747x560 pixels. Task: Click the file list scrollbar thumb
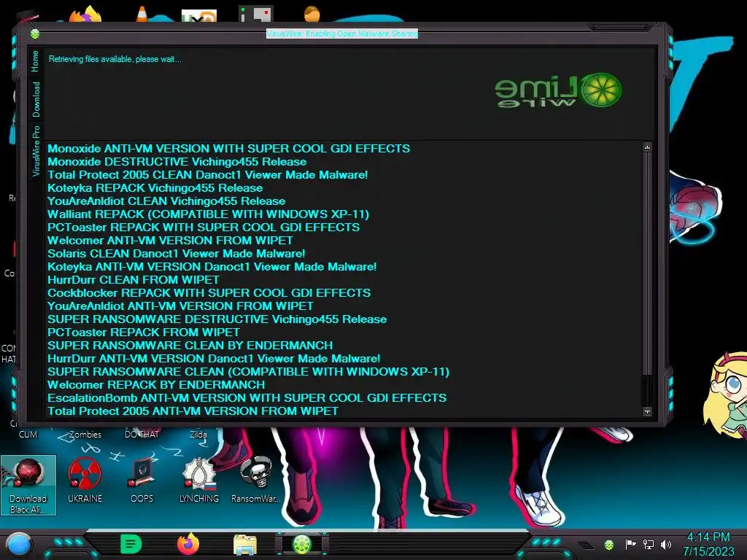pyautogui.click(x=646, y=262)
